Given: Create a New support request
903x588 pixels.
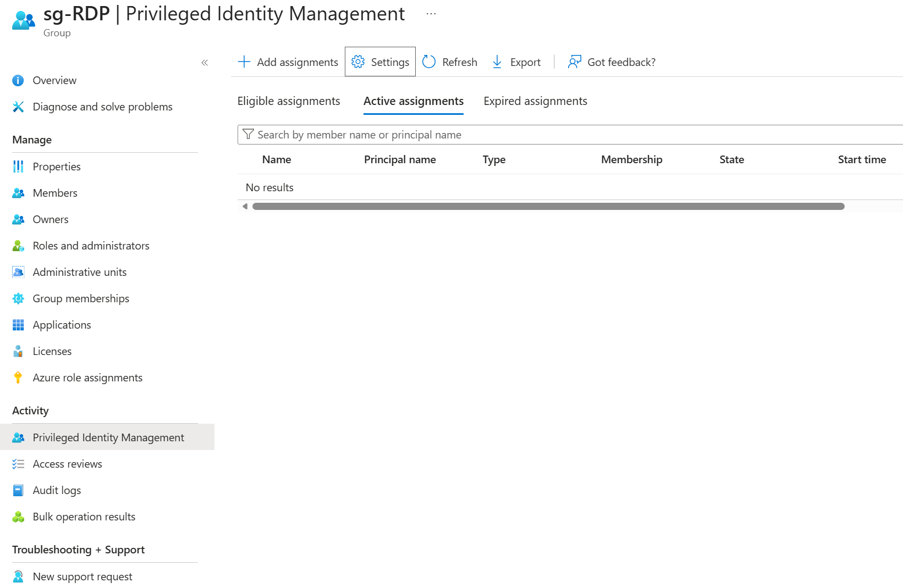Looking at the screenshot, I should click(x=82, y=576).
